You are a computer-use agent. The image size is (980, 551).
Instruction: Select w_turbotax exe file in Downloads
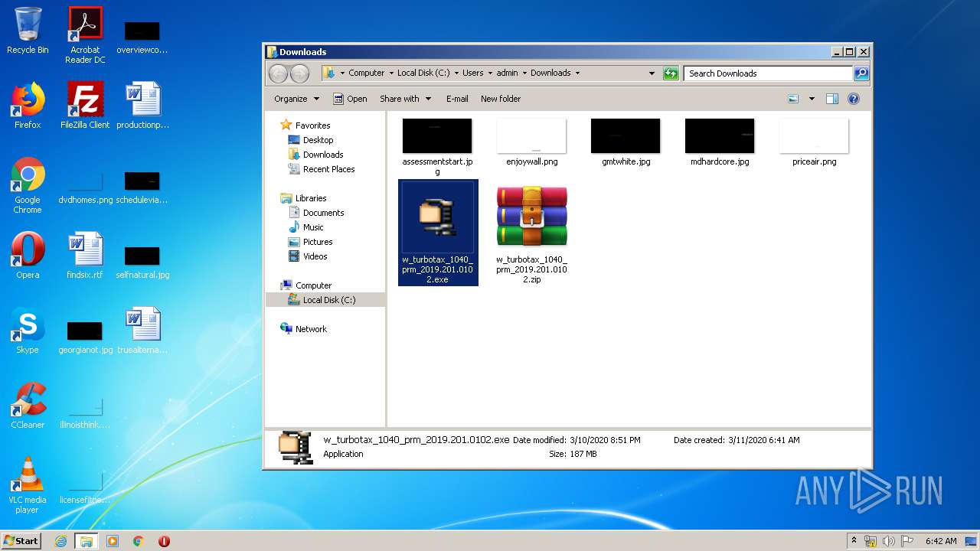[x=438, y=233]
